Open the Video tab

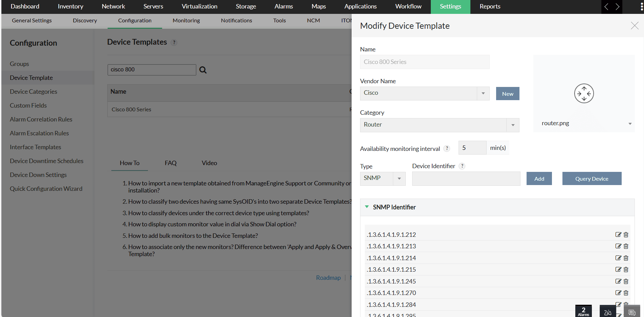click(209, 163)
